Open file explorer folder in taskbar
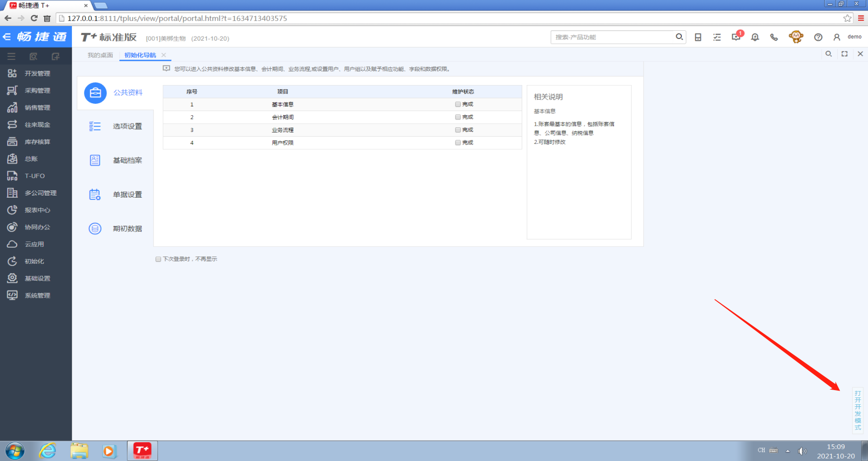This screenshot has height=461, width=868. pos(79,451)
